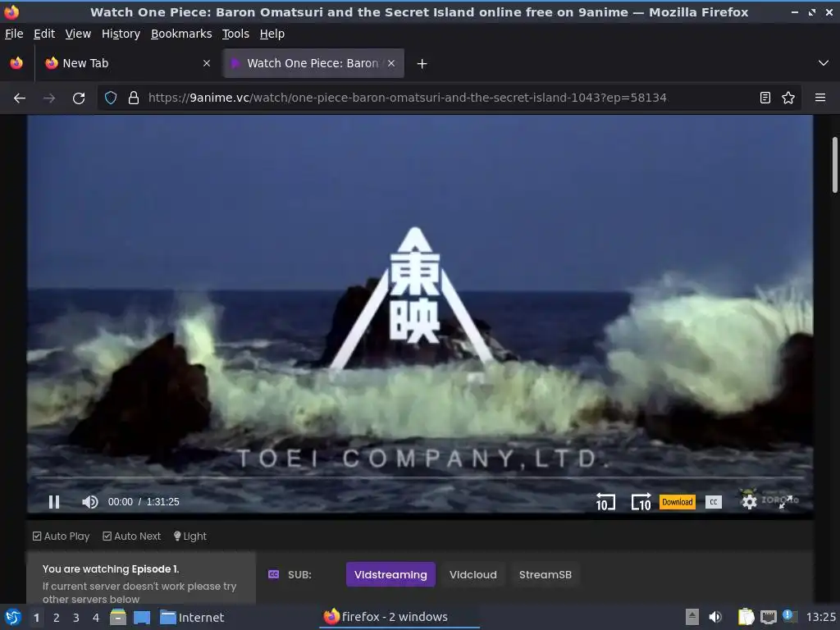
Task: Open the update notifier tray icon
Action: point(788,616)
